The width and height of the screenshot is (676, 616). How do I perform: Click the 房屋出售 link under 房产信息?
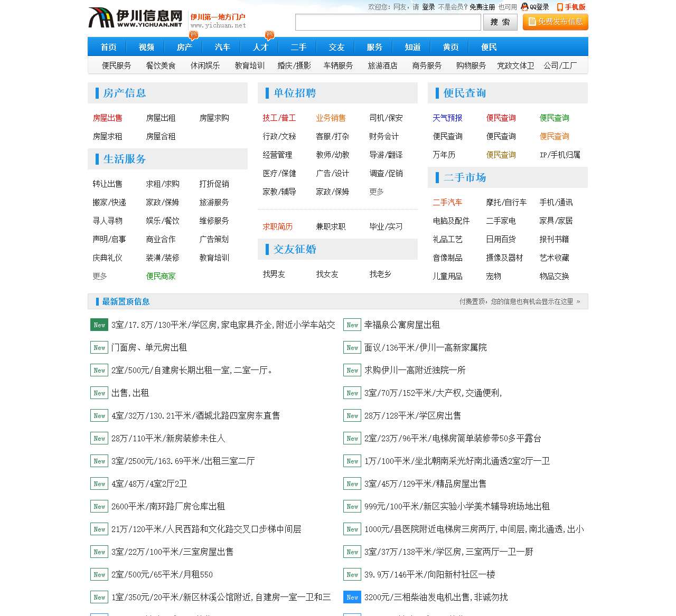pos(107,118)
